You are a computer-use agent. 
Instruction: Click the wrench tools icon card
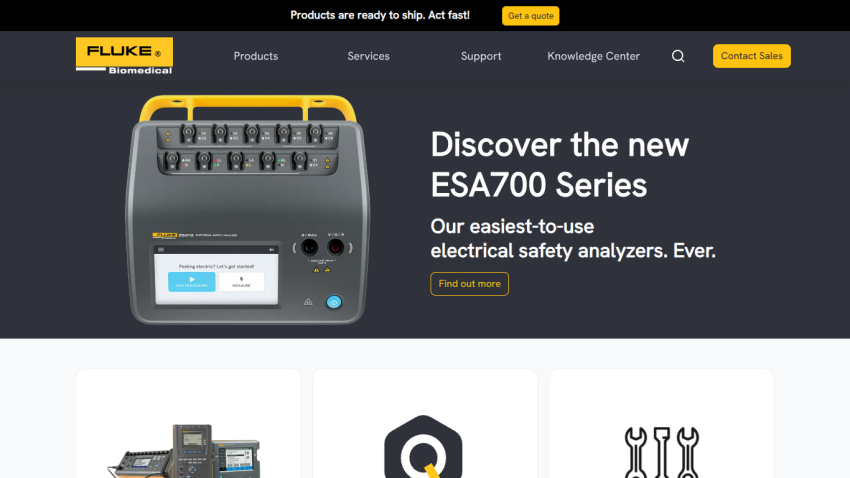661,424
